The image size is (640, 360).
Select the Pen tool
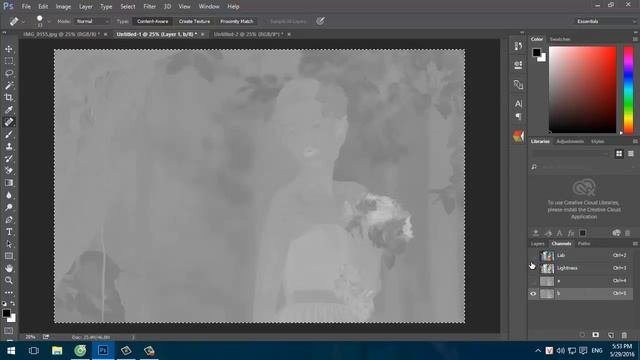(9, 220)
